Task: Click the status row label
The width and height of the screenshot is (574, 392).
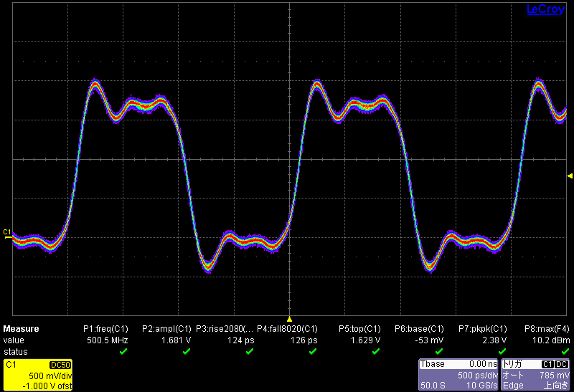Action: tap(16, 352)
